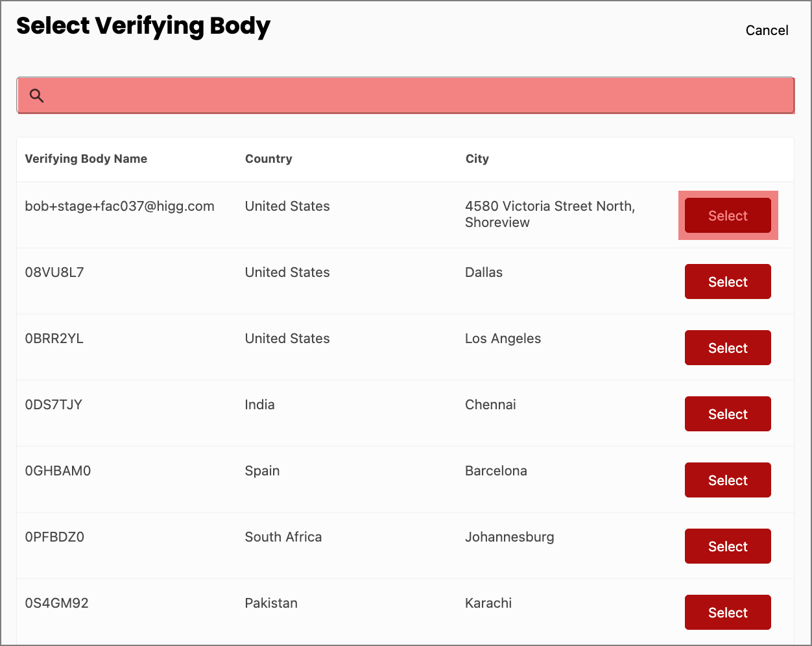Select the 0S4GM92 verifying body
The height and width of the screenshot is (646, 812).
pyautogui.click(x=728, y=612)
